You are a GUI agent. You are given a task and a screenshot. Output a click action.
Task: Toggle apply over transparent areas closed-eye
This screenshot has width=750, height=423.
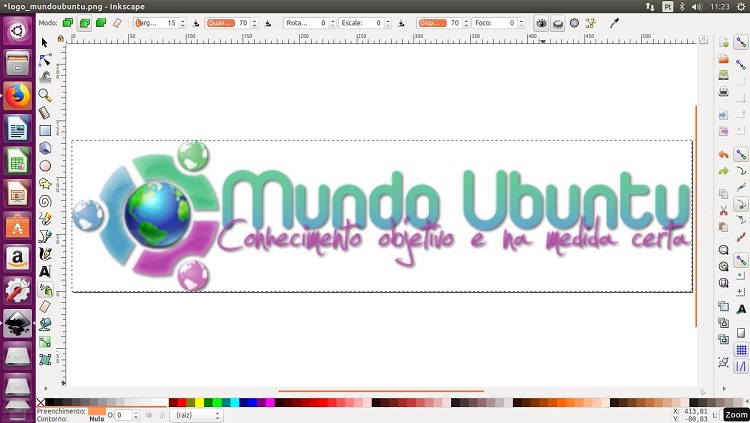click(x=558, y=22)
